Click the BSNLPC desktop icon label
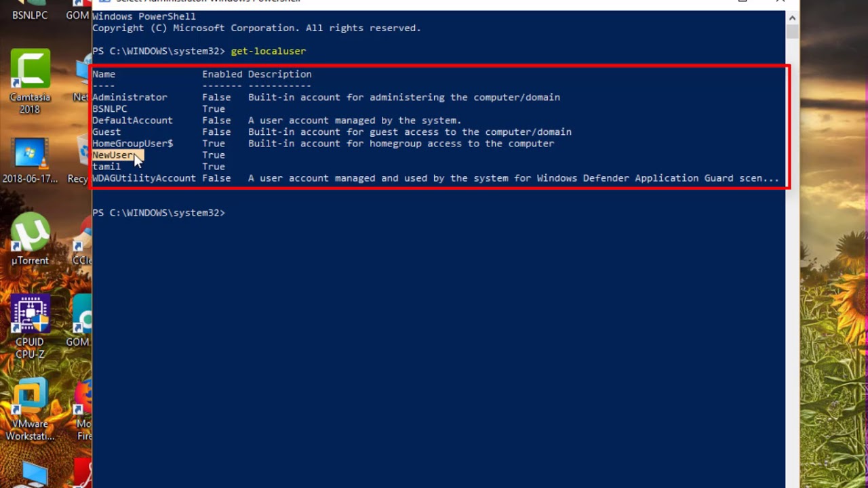 tap(30, 15)
